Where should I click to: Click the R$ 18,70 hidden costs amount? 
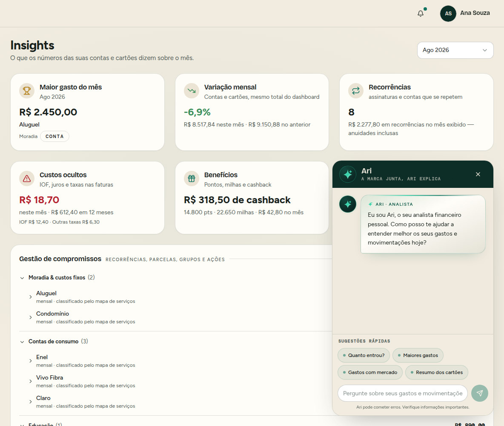[39, 200]
